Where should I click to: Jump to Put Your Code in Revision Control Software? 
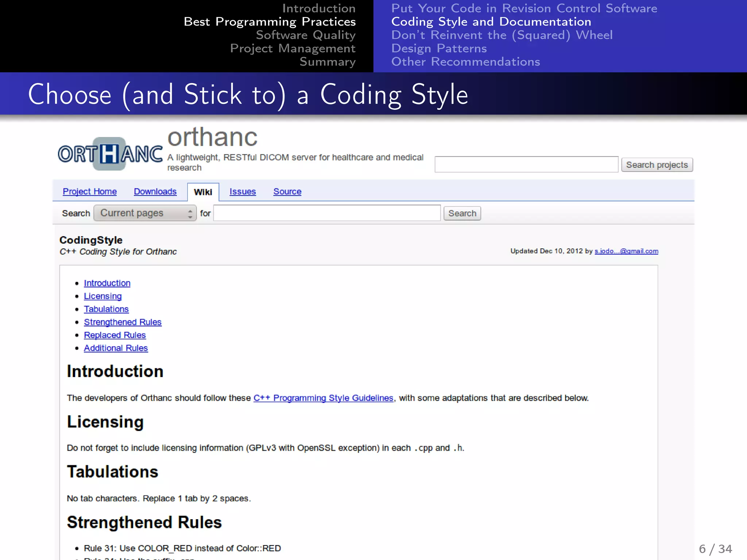pos(524,8)
